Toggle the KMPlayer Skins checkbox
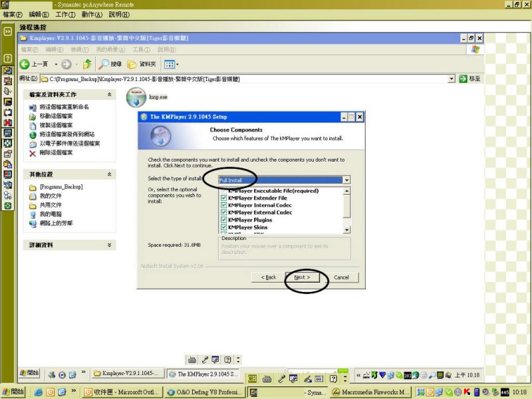The image size is (532, 399). (x=223, y=227)
